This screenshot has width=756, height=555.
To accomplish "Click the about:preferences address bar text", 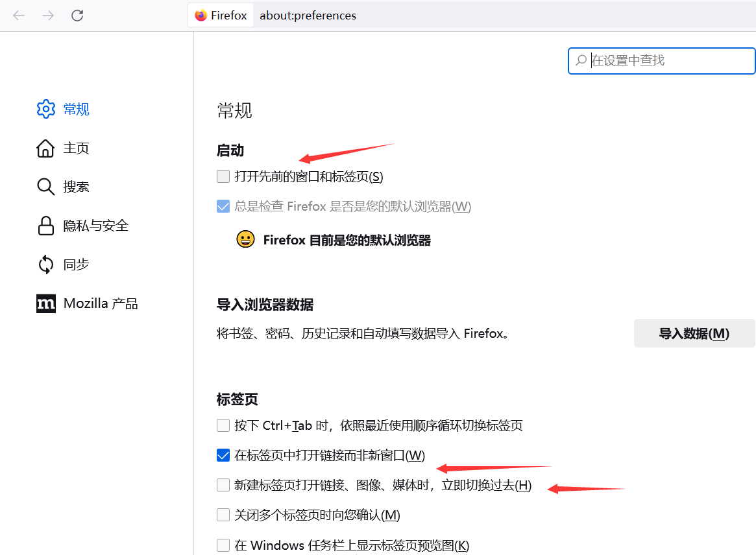I will (308, 16).
